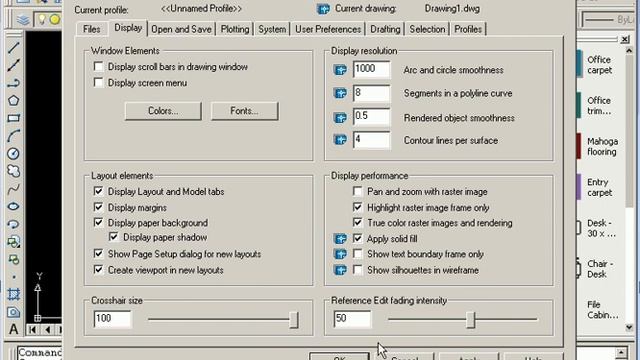Viewport: 640px width, 360px height.
Task: Click the Contour lines per surface field
Action: pos(371,140)
